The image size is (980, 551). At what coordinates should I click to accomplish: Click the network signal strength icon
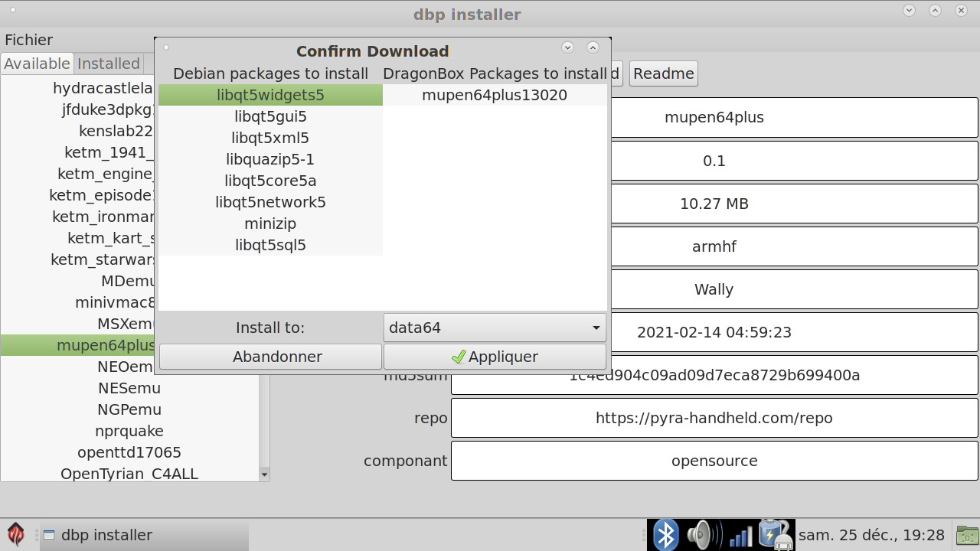pyautogui.click(x=740, y=535)
